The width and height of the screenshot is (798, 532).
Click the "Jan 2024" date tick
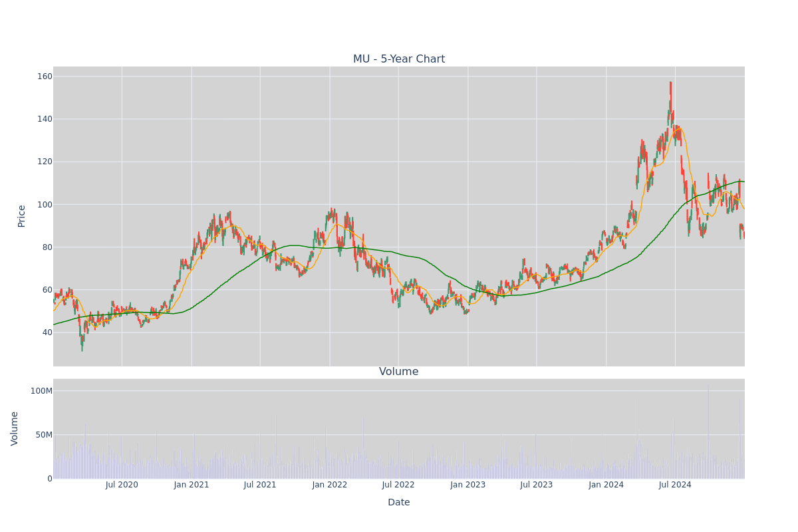click(606, 485)
